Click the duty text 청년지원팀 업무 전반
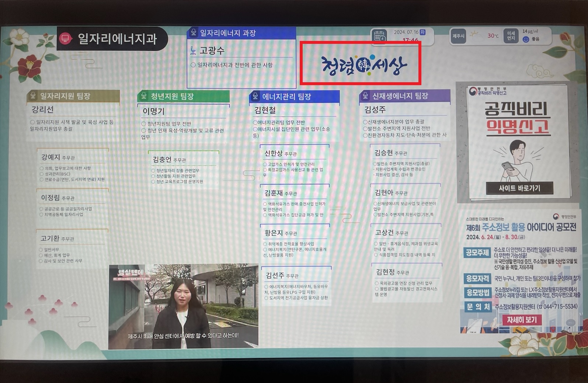Screen dimensions: 588x383 tap(169, 123)
